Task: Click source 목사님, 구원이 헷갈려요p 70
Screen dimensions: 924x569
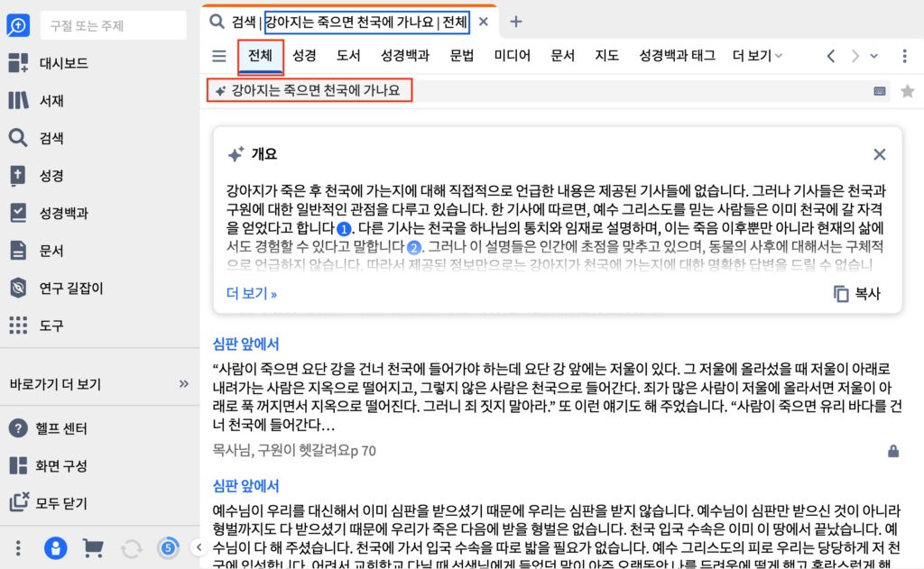Action: [x=294, y=451]
